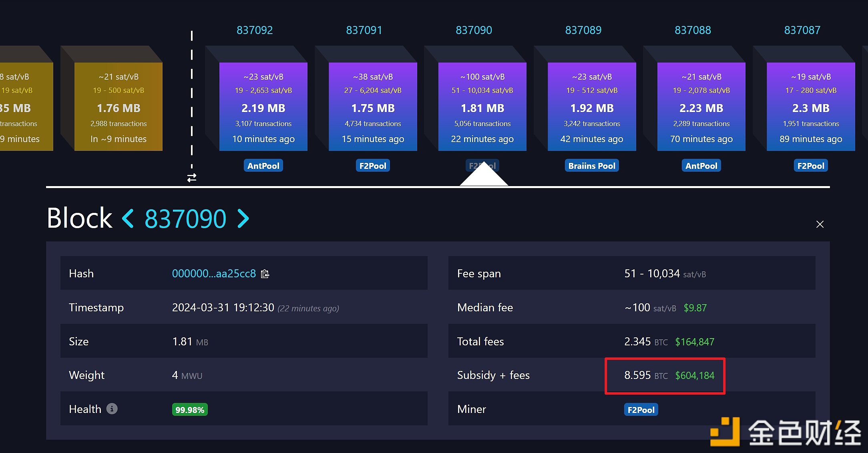The width and height of the screenshot is (868, 453).
Task: Select the 2.23 MB block cube with 2,289 transactions
Action: pyautogui.click(x=701, y=106)
